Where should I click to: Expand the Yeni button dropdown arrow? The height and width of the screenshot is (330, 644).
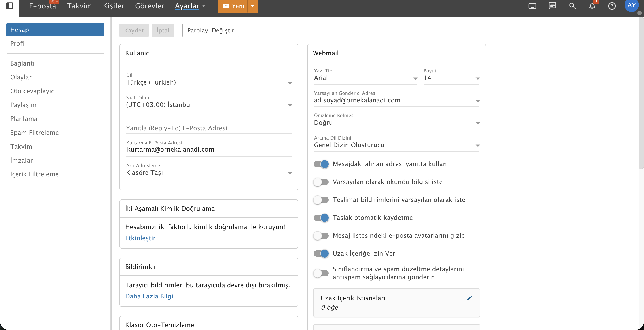click(x=252, y=6)
